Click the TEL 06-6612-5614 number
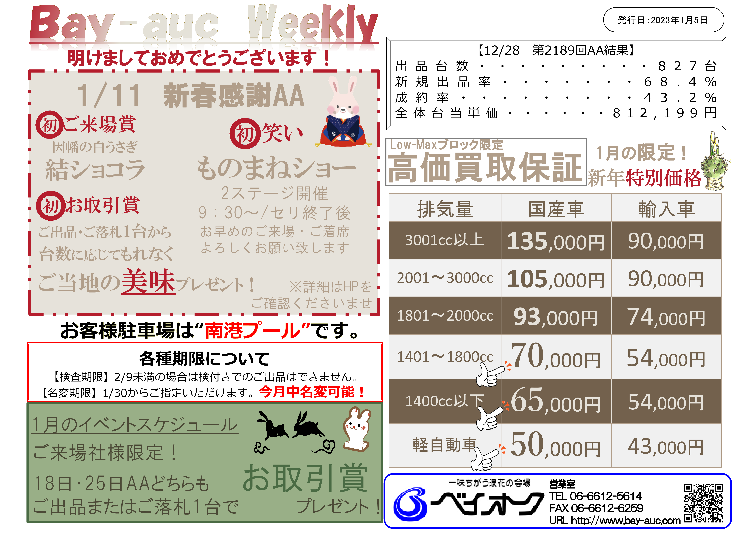The width and height of the screenshot is (756, 534). (596, 496)
